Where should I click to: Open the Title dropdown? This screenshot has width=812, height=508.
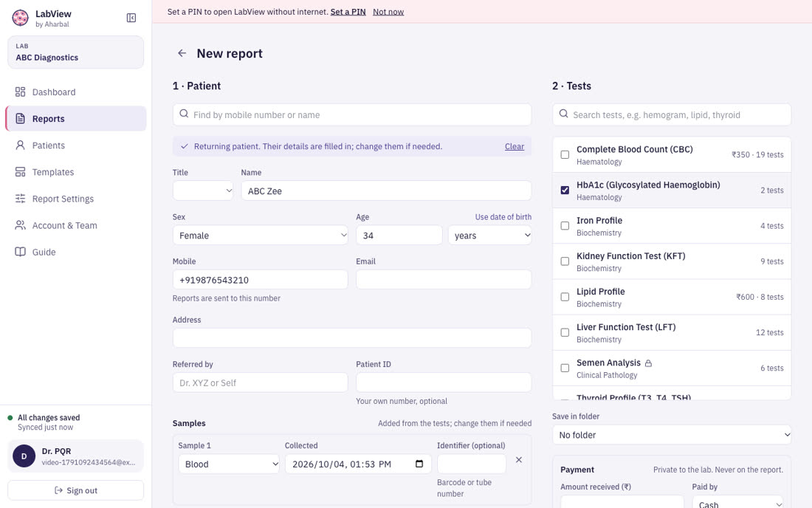click(203, 190)
